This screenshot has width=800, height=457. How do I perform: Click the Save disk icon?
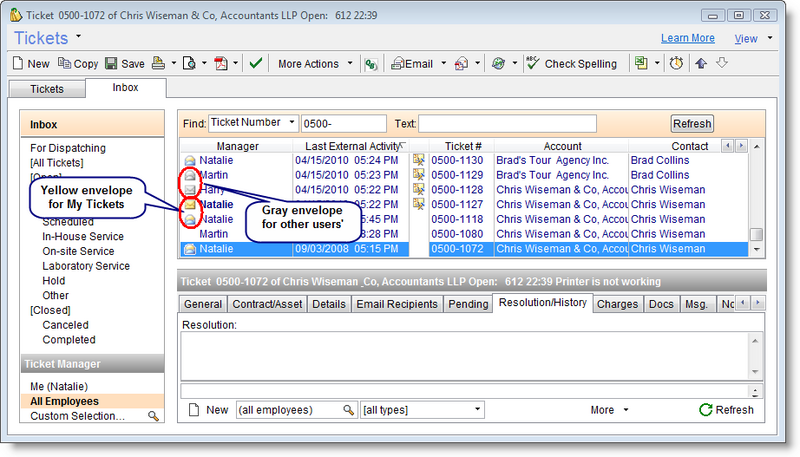(111, 64)
